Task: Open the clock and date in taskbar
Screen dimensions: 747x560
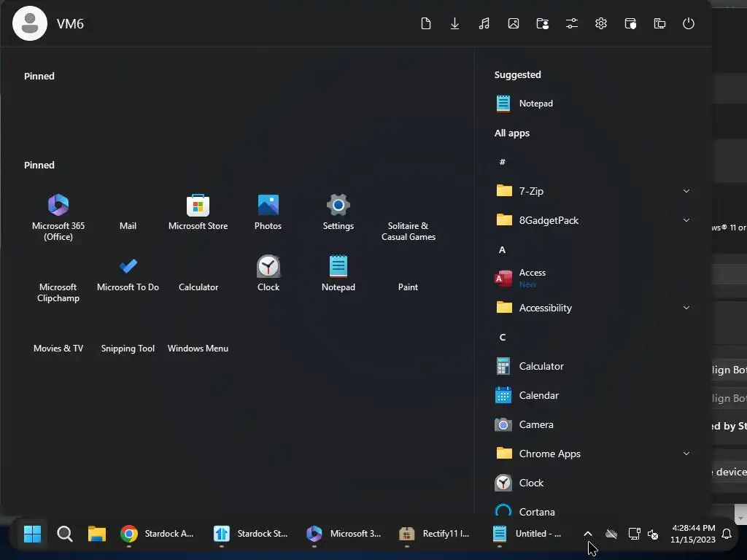Action: [693, 534]
